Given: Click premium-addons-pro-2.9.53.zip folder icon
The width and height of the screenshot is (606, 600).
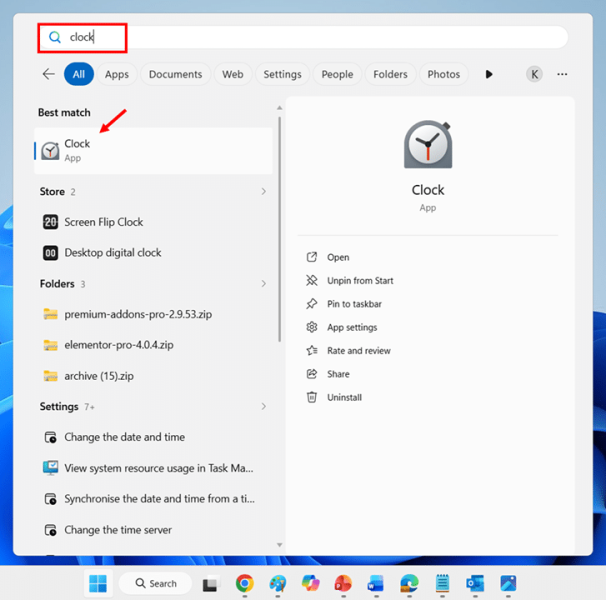Looking at the screenshot, I should tap(50, 314).
